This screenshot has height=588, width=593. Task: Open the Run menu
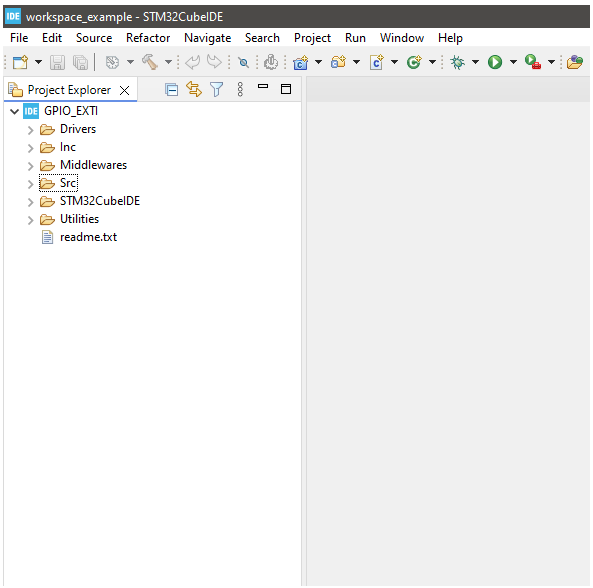click(x=355, y=38)
